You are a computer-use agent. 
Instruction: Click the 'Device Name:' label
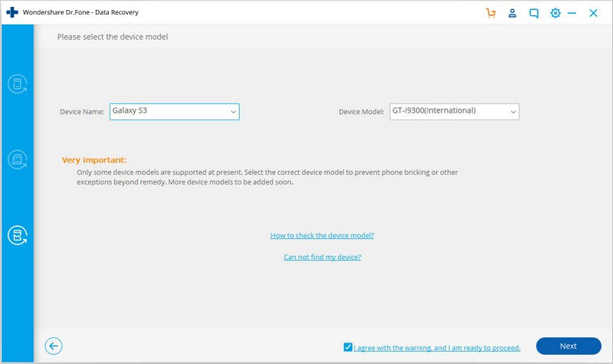click(x=82, y=112)
